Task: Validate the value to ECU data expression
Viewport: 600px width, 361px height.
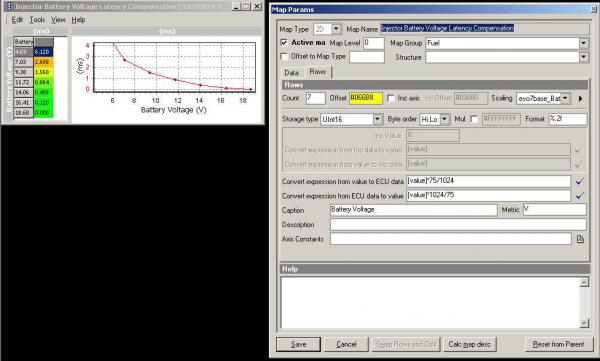Action: (x=580, y=181)
